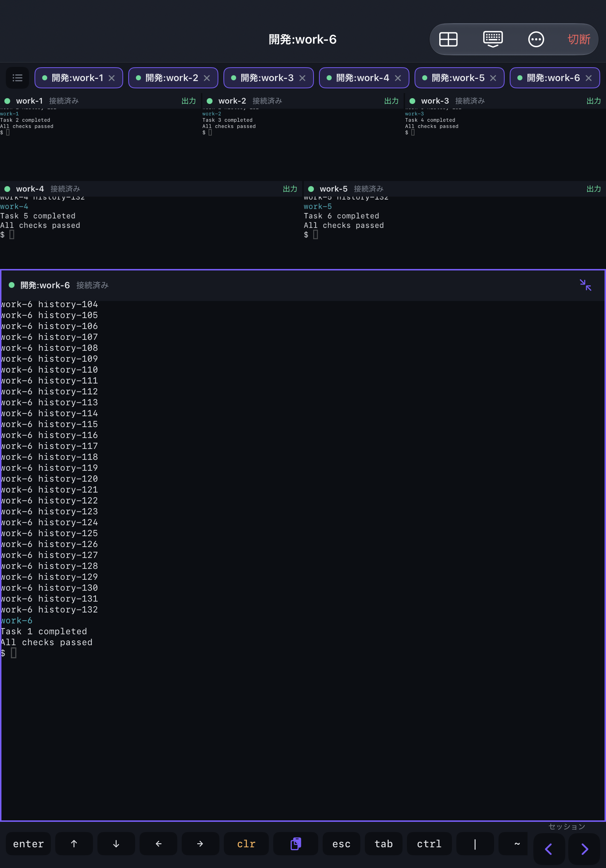606x868 pixels.
Task: Tap the tilde symbol key
Action: click(513, 844)
